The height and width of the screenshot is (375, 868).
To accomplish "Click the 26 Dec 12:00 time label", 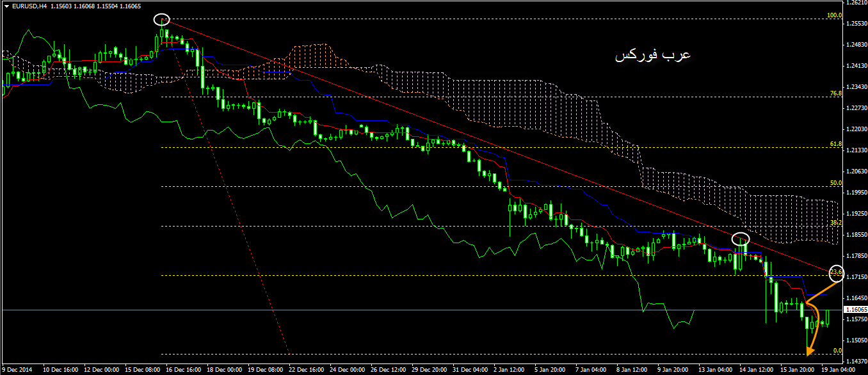I will 389,370.
